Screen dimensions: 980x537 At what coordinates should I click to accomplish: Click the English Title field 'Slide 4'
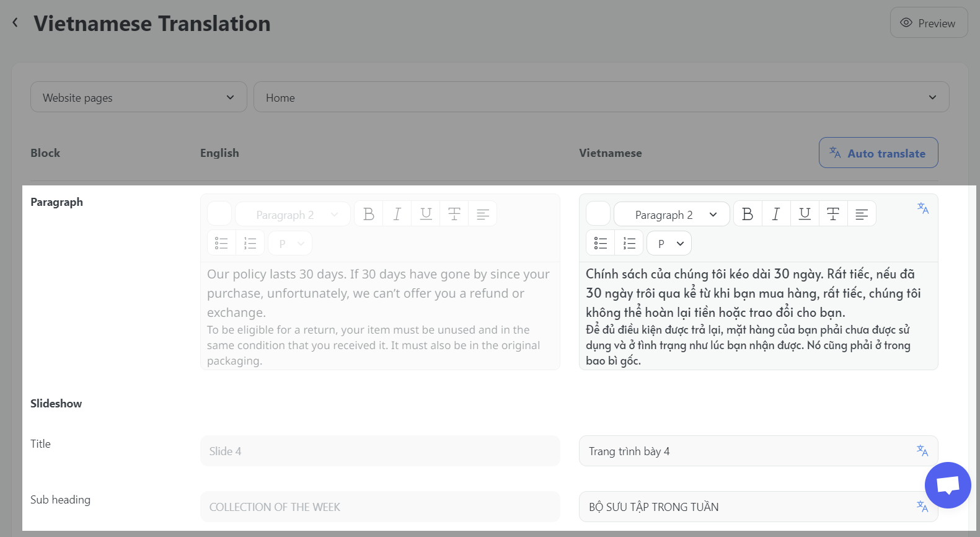(x=380, y=451)
